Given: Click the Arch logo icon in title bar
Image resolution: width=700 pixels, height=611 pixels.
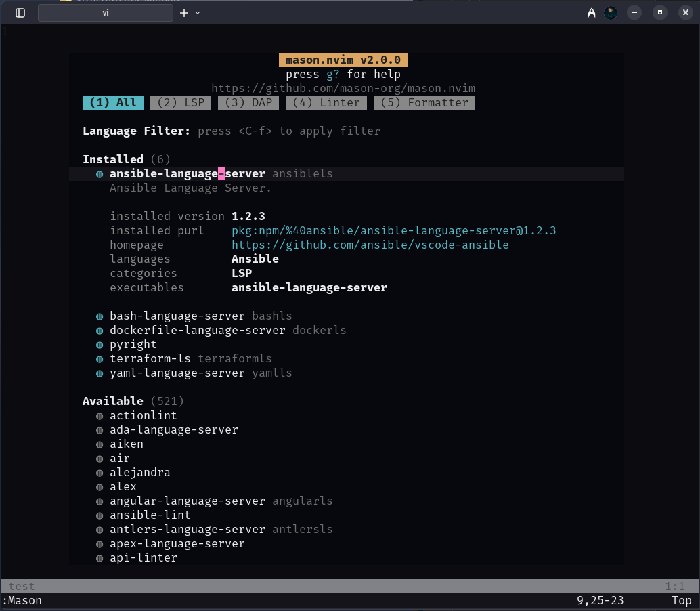Looking at the screenshot, I should point(592,13).
